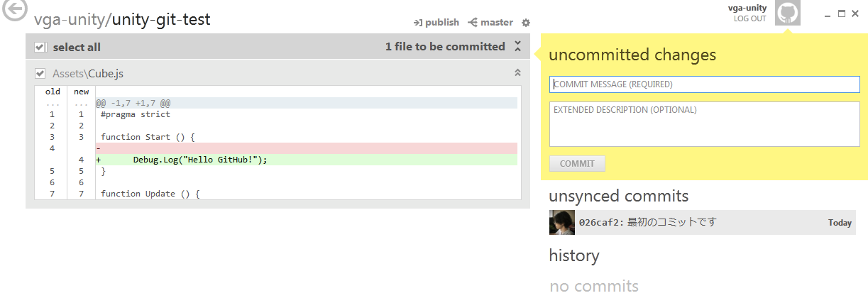Click the committer avatar on commit 026caf2

point(561,222)
